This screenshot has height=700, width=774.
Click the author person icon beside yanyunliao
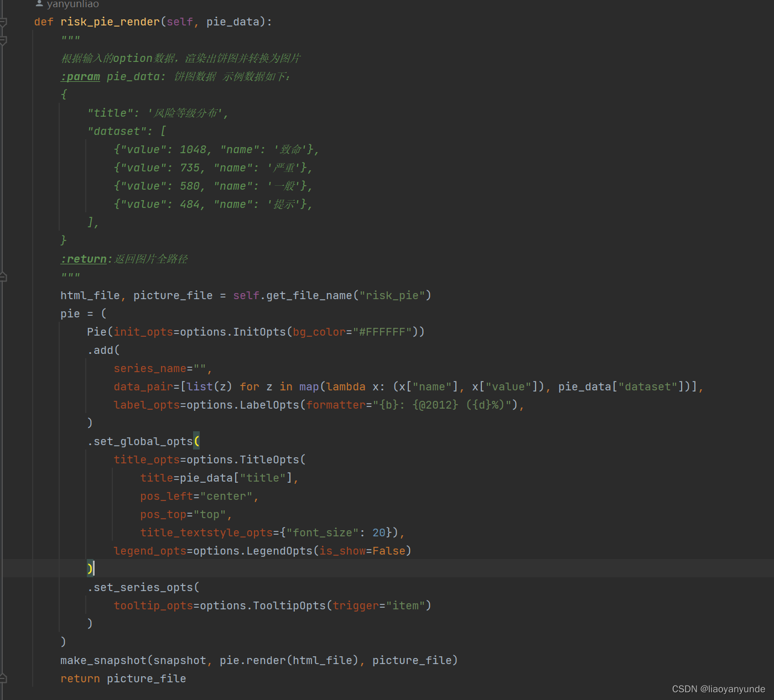pos(39,3)
